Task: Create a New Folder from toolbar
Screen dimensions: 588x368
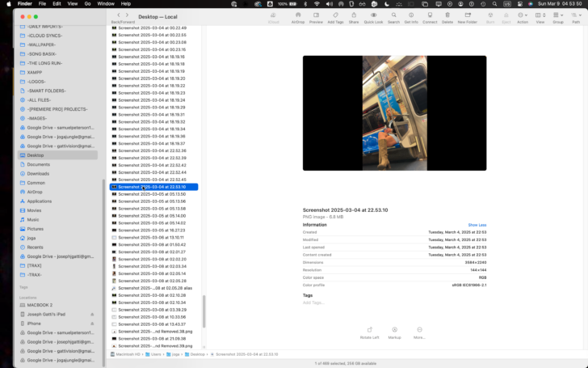Action: click(467, 15)
